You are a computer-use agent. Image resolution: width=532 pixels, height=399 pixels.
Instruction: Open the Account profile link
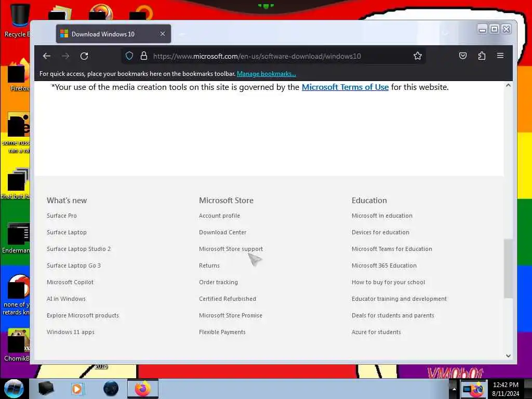[x=220, y=216]
